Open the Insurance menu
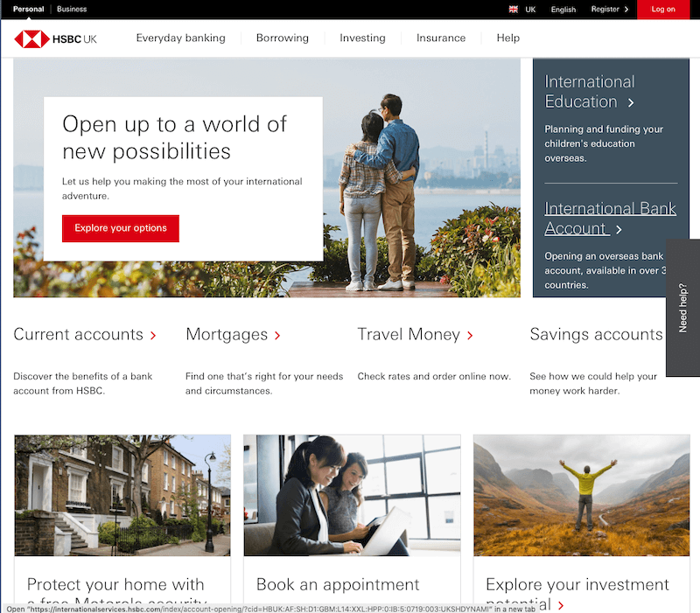The height and width of the screenshot is (613, 700). (x=441, y=38)
